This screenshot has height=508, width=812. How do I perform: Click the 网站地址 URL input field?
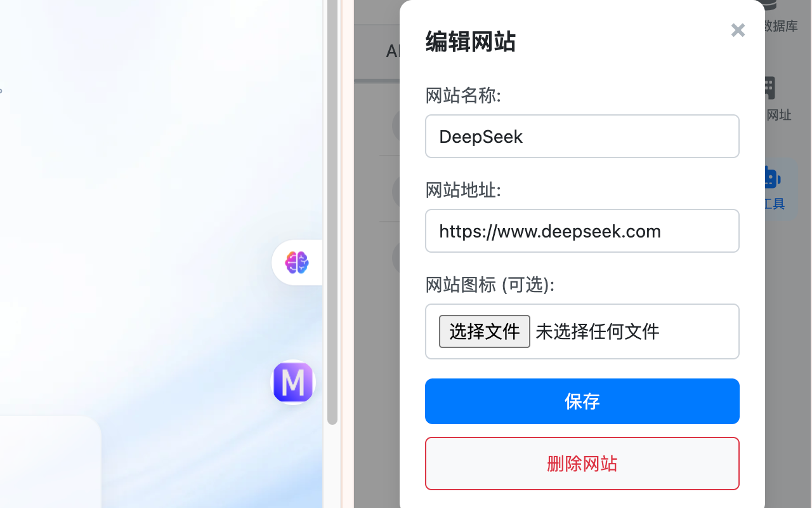(x=582, y=231)
